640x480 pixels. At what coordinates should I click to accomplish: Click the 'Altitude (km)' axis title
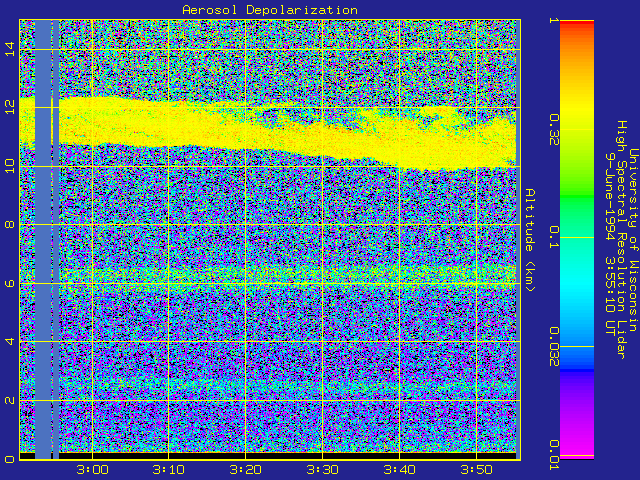(x=530, y=240)
